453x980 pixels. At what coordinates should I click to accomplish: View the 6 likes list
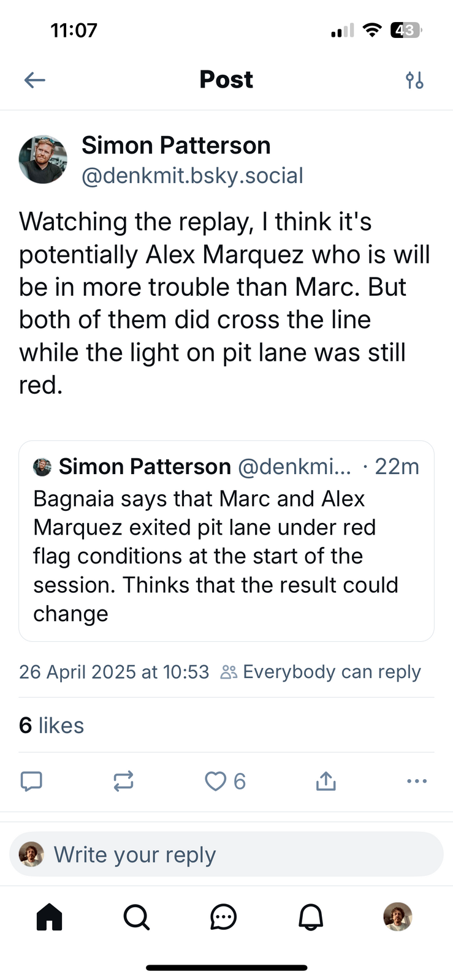tap(51, 725)
